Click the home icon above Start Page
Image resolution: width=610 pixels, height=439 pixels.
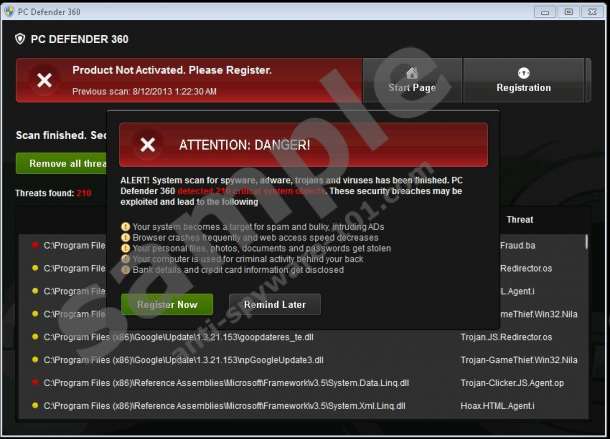click(411, 73)
